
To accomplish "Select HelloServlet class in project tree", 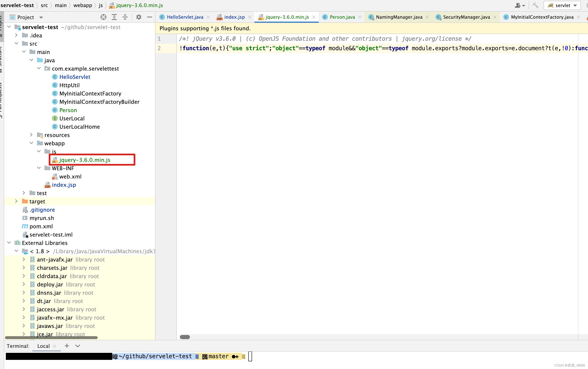I will click(x=75, y=77).
